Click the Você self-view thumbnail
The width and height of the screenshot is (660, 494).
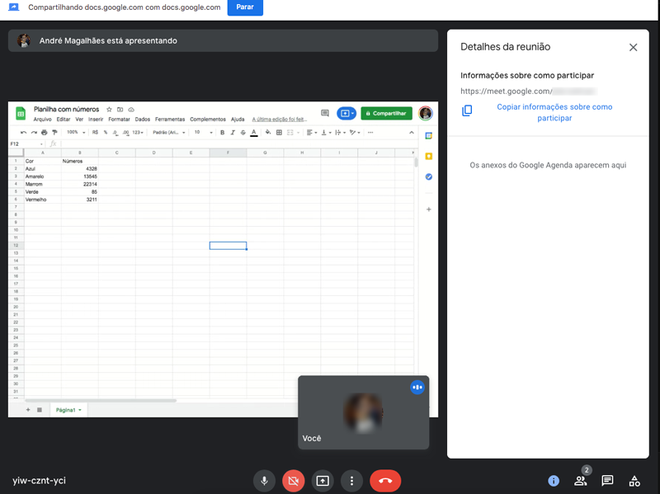click(x=364, y=412)
